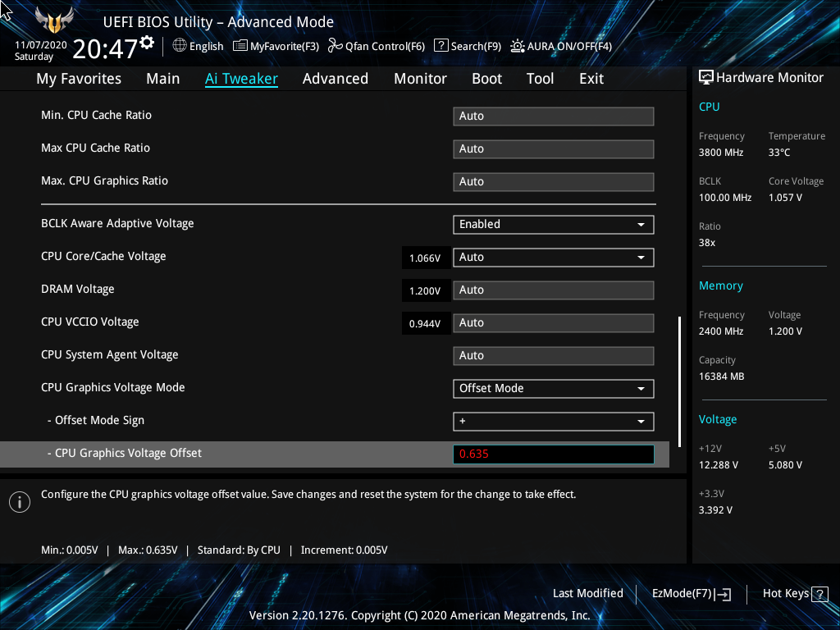This screenshot has height=630, width=840.
Task: Select DRAM Voltage label
Action: click(x=78, y=289)
